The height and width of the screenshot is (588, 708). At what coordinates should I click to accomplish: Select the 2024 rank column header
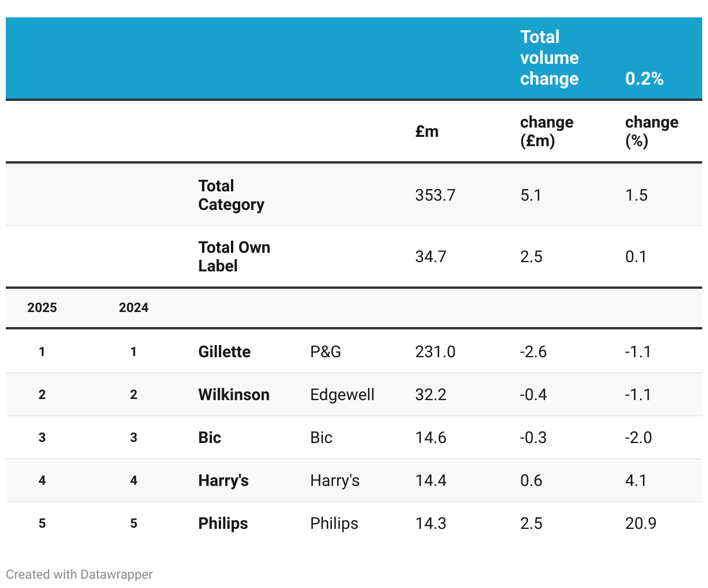[133, 308]
